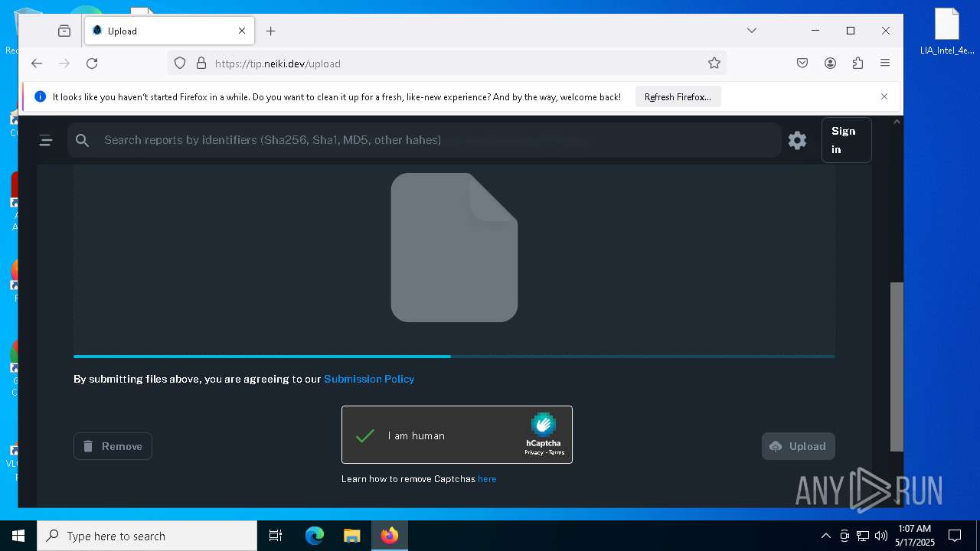
Task: Click the Upload button
Action: pos(799,446)
